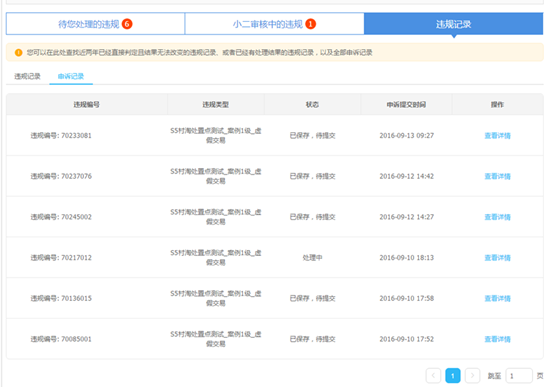The height and width of the screenshot is (387, 554).
Task: Select the 违规记录 main tab
Action: pos(453,24)
